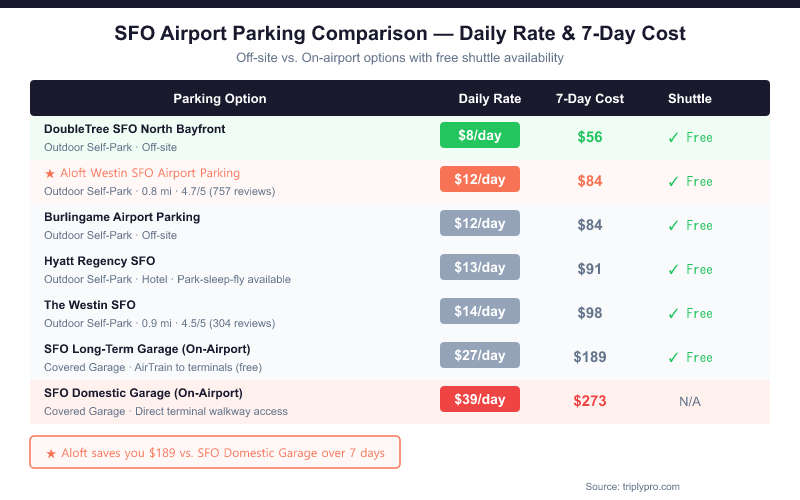Viewport: 800px width, 500px height.
Task: Click the Free checkmark in Burlingame row
Action: [x=673, y=225]
